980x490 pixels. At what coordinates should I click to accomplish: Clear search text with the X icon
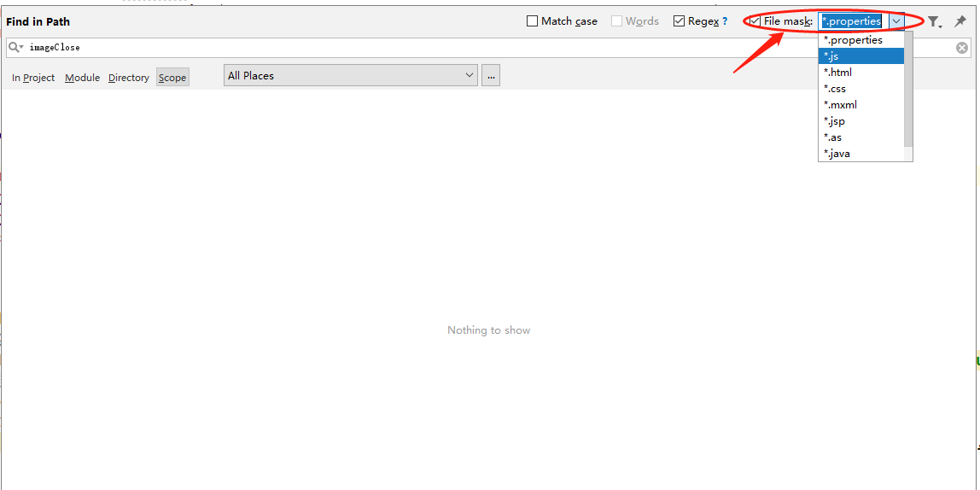[x=962, y=48]
